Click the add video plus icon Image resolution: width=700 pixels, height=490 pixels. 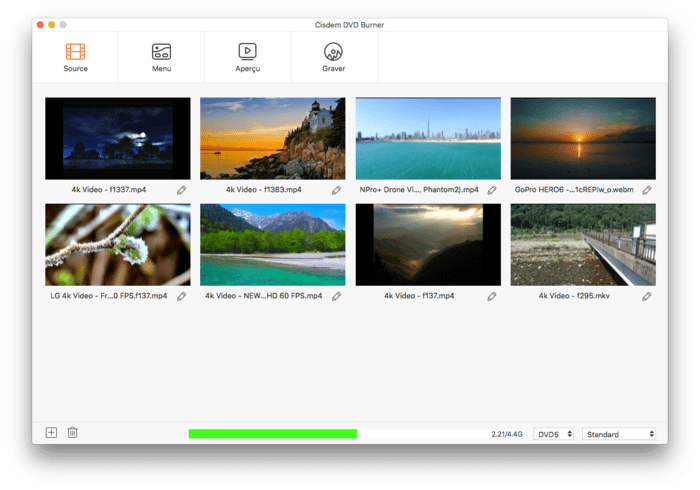(x=51, y=433)
